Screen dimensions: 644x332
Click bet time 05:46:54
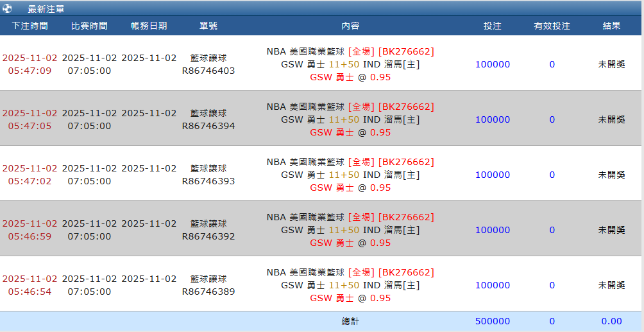(30, 292)
